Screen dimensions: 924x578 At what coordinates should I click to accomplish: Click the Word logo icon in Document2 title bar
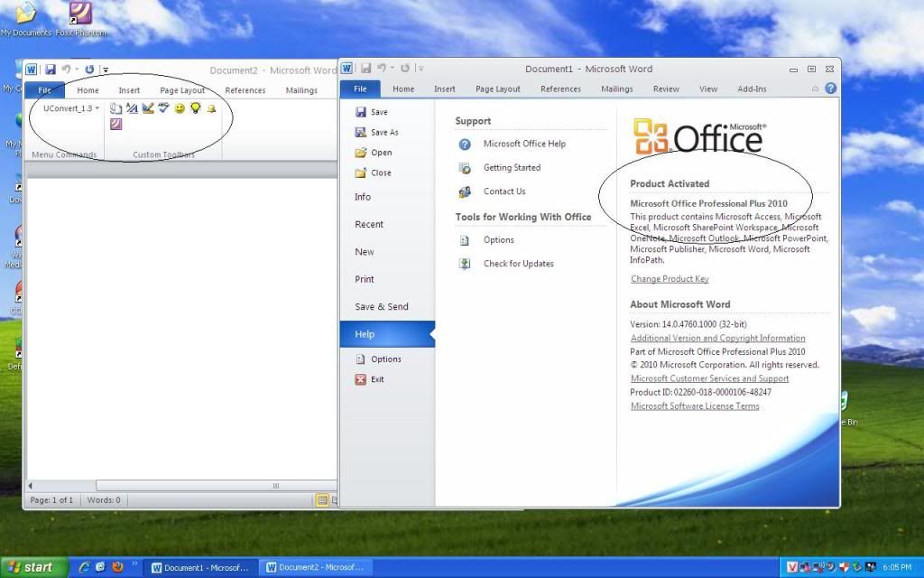31,70
